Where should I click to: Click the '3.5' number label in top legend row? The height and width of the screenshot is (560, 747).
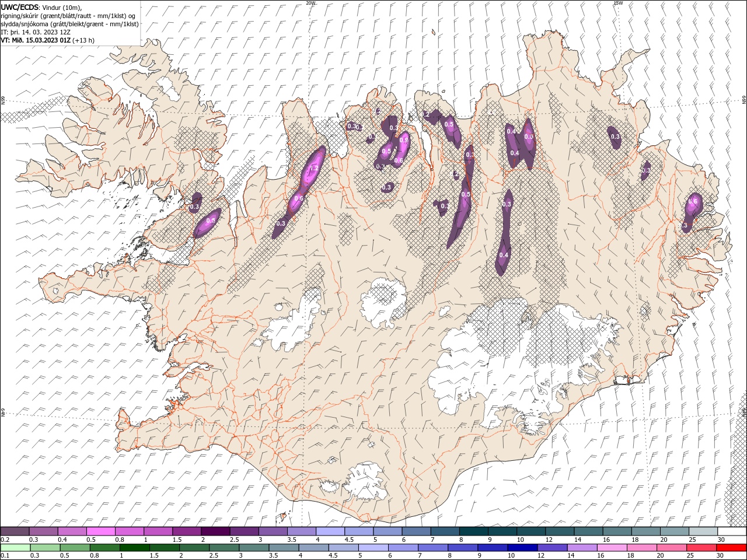292,540
